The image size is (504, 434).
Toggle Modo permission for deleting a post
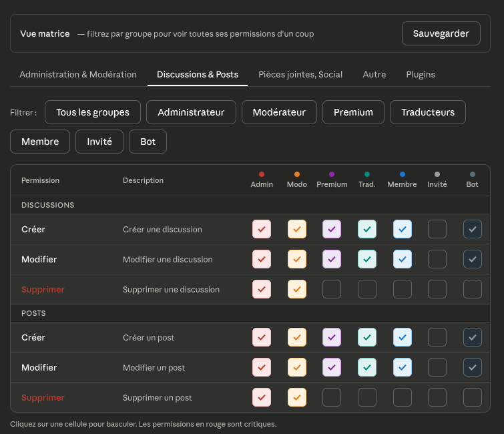[297, 397]
